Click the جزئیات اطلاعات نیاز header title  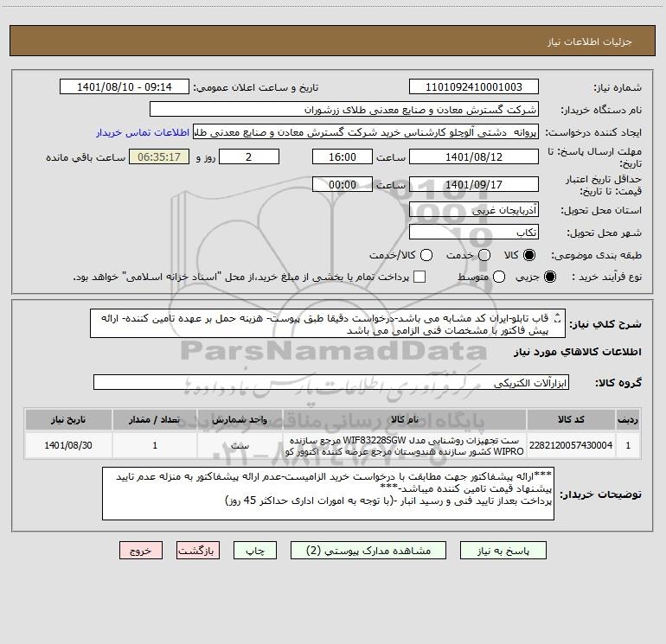pos(590,41)
